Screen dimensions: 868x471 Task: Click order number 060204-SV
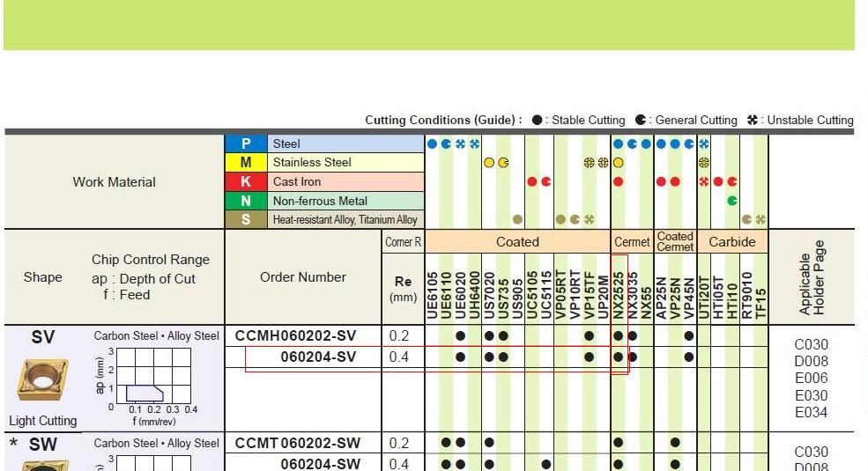318,357
